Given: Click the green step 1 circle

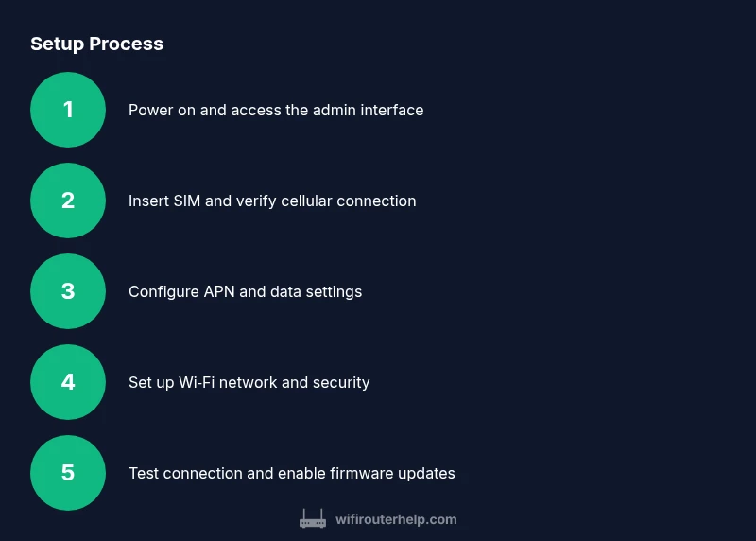Looking at the screenshot, I should tap(68, 110).
